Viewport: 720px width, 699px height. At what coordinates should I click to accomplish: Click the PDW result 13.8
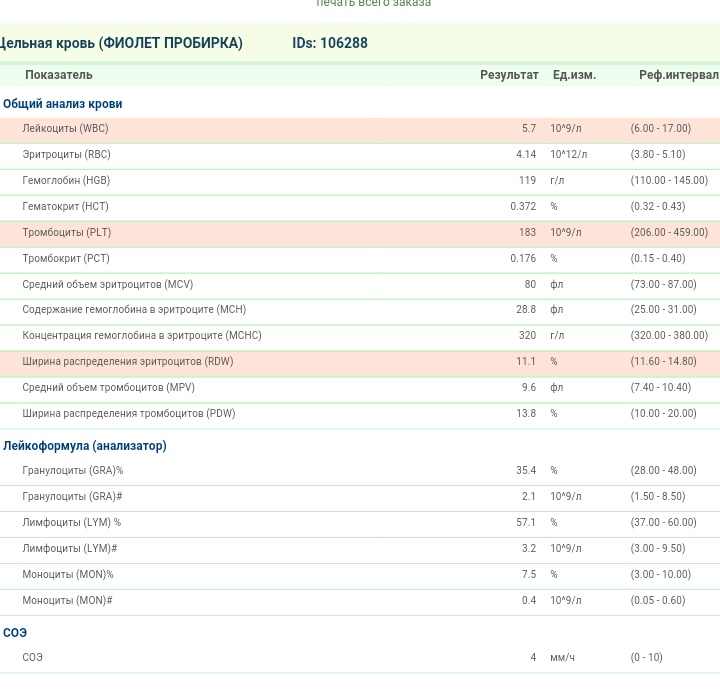click(526, 413)
